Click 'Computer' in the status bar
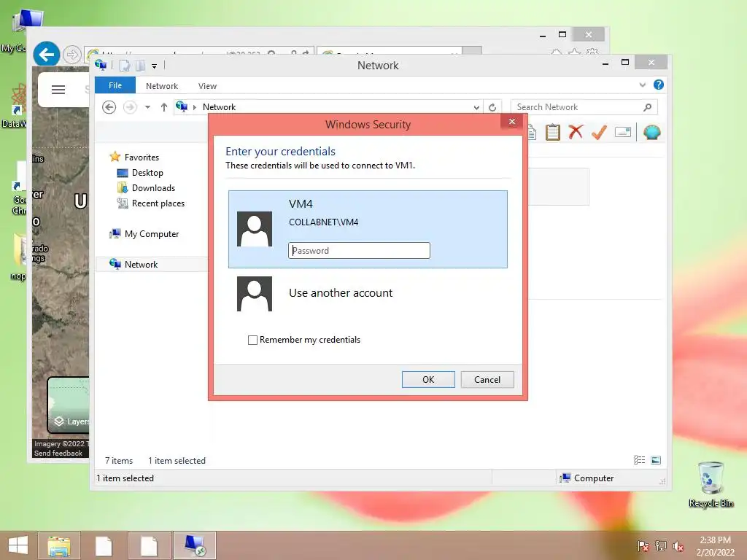This screenshot has width=747, height=560. pos(594,478)
